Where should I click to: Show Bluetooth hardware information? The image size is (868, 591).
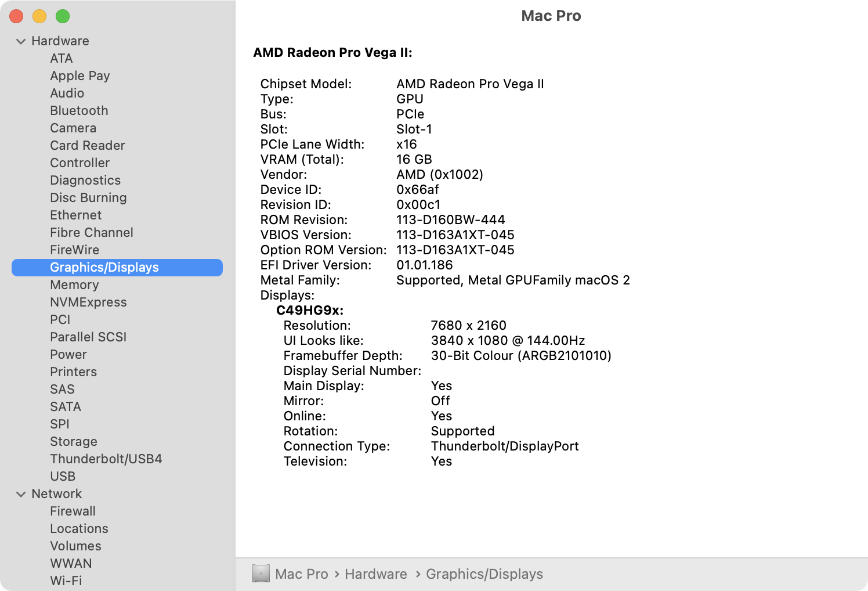(79, 111)
